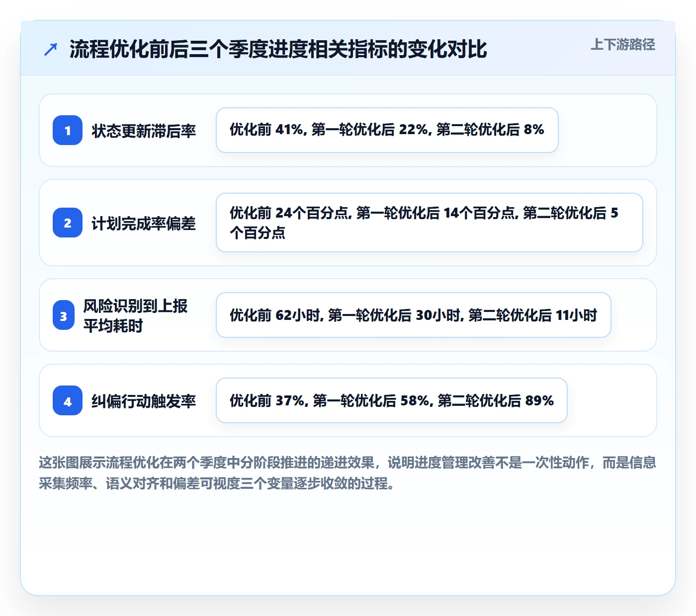This screenshot has height=616, width=696.
Task: Click the value box starting 优化前 41%
Action: (387, 130)
